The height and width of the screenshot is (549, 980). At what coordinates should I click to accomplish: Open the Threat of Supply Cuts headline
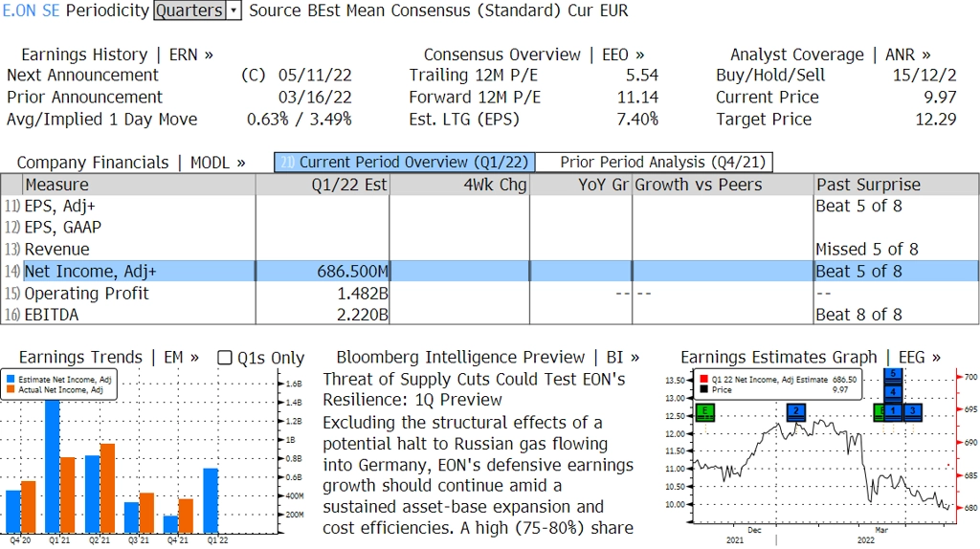(x=475, y=389)
